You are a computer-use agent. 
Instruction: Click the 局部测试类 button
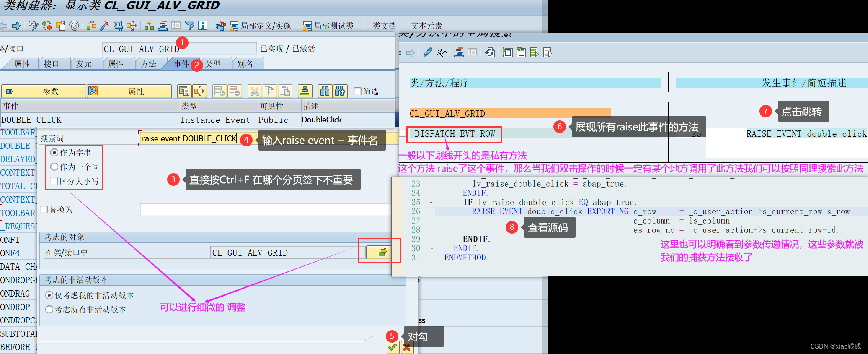[329, 26]
